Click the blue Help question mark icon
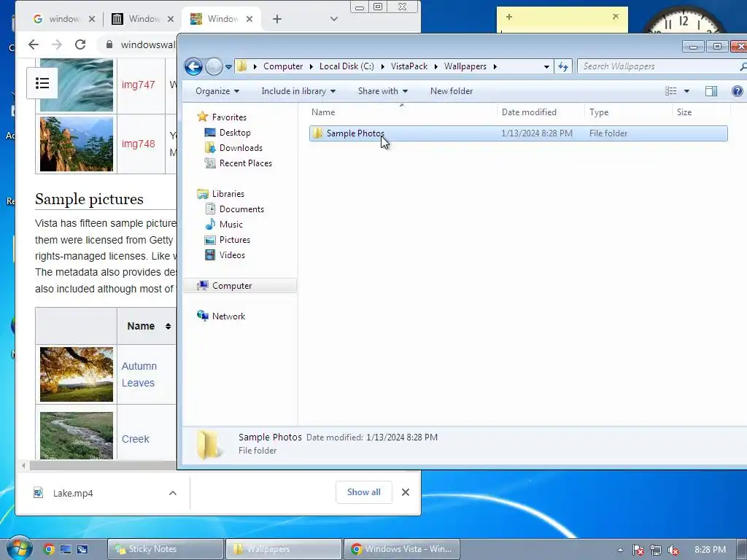Viewport: 747px width, 560px height. coord(737,91)
